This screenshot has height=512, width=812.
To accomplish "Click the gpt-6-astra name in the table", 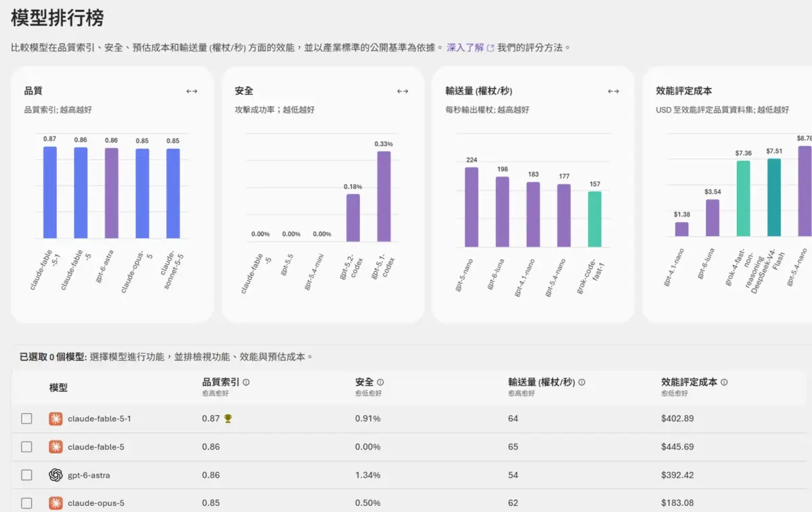I will coord(89,475).
